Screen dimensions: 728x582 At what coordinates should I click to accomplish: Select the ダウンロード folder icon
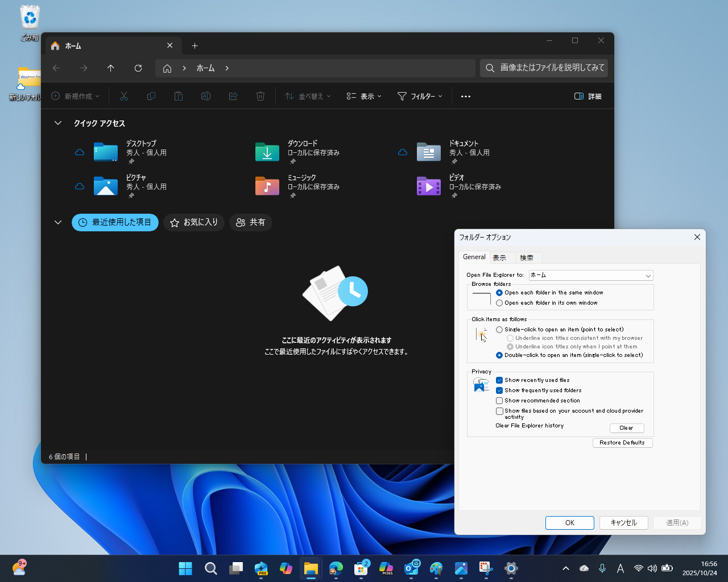(267, 152)
